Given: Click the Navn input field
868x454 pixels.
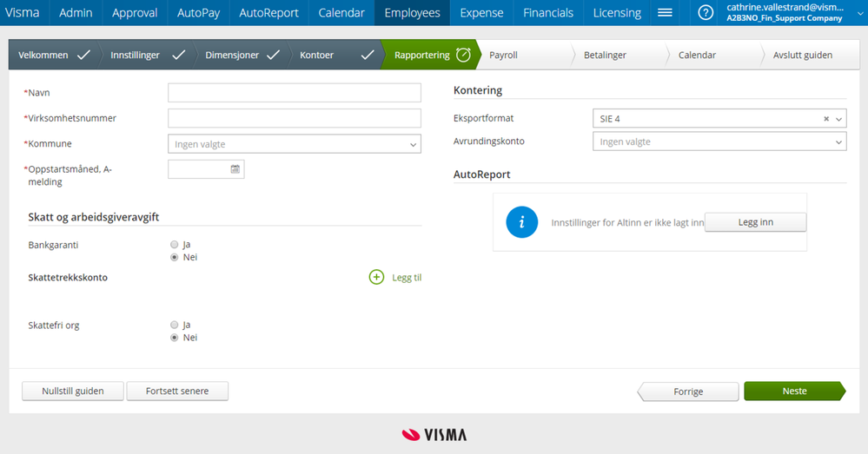Looking at the screenshot, I should click(x=295, y=92).
